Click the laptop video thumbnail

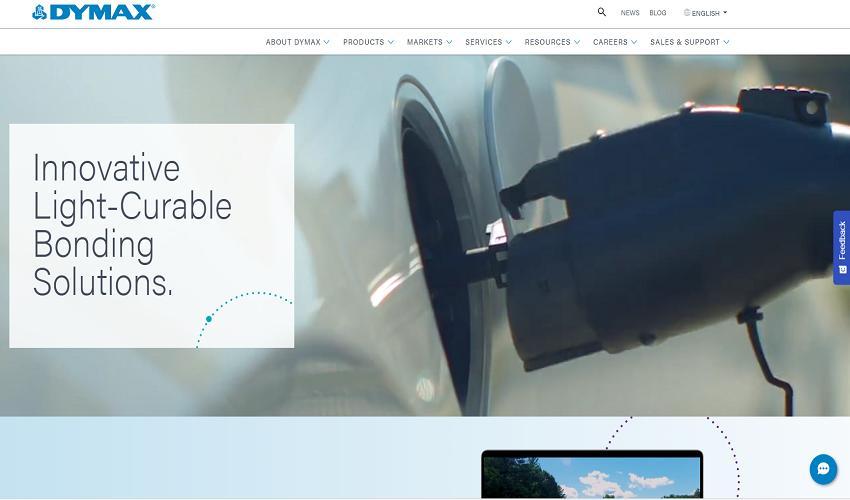pyautogui.click(x=592, y=475)
